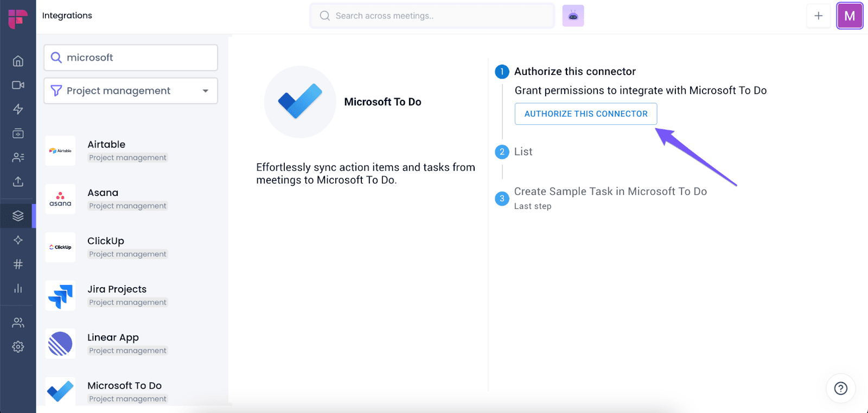Select the hashtag topics sidebar icon
The height and width of the screenshot is (413, 868).
pos(18,264)
